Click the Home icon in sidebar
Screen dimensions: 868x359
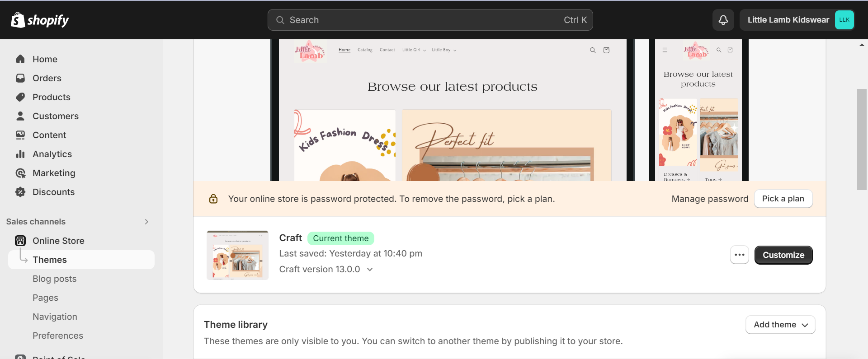coord(20,59)
